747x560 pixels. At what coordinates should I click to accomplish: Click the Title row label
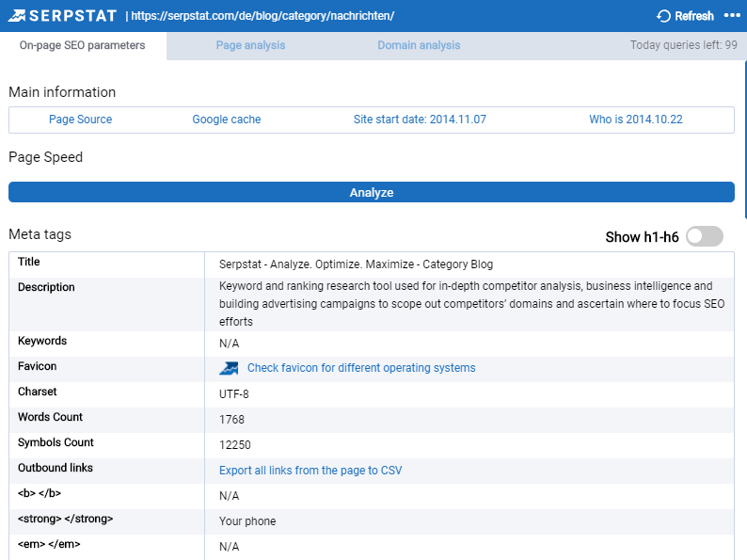(x=28, y=262)
